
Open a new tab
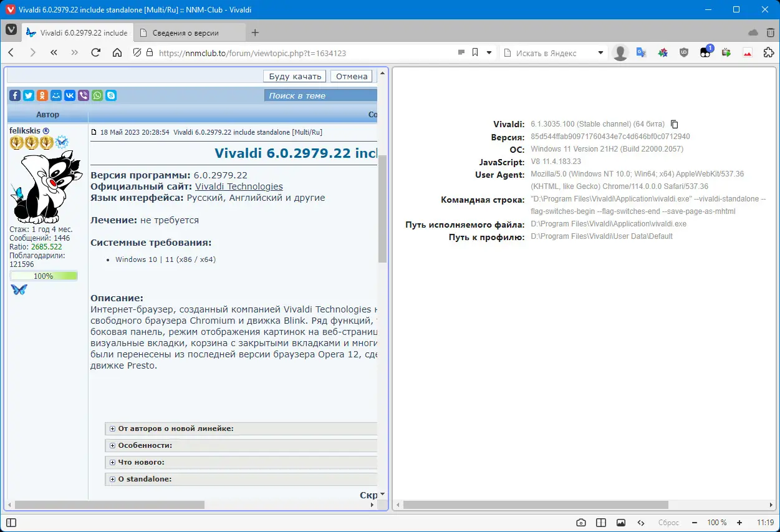[x=255, y=32]
